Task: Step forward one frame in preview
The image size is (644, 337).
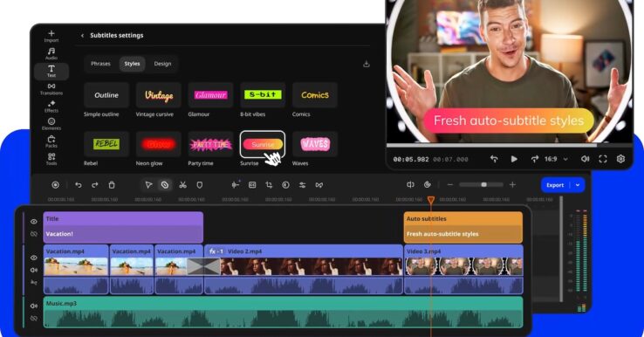Action: (x=534, y=159)
